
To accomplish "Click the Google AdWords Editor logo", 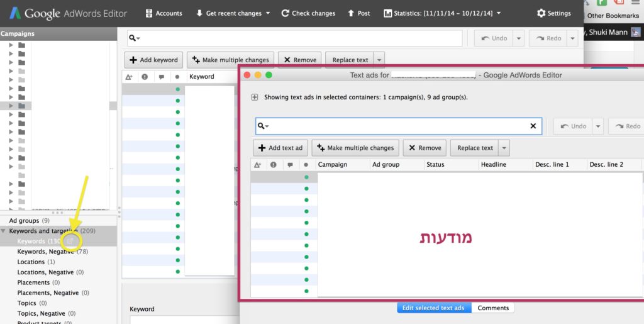I will tap(68, 14).
